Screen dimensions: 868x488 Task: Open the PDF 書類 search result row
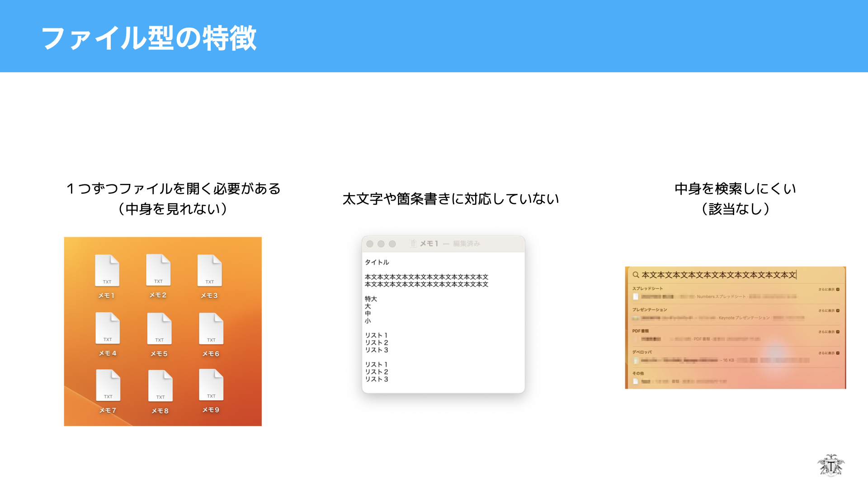(736, 339)
